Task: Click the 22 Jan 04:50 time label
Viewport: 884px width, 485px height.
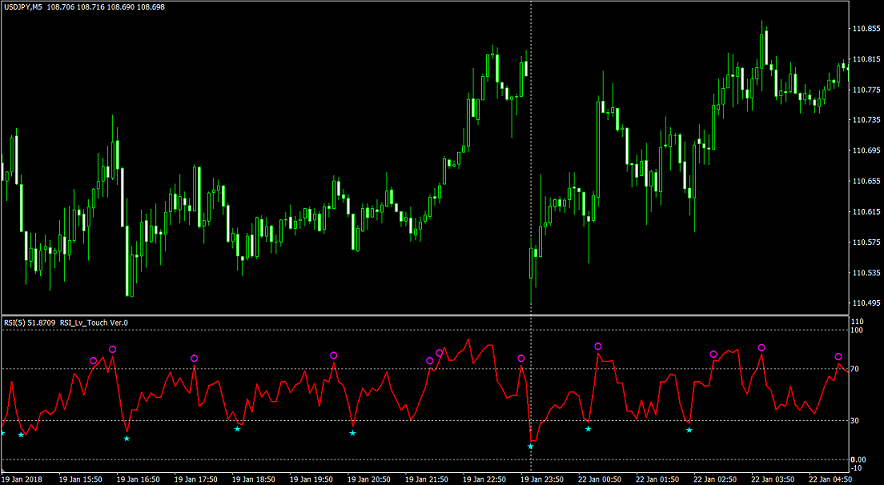Action: pos(830,479)
